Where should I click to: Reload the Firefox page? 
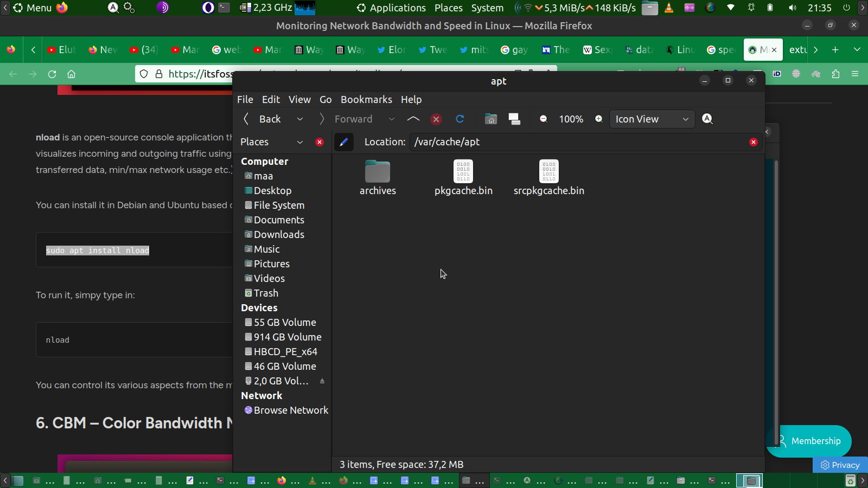coord(52,74)
